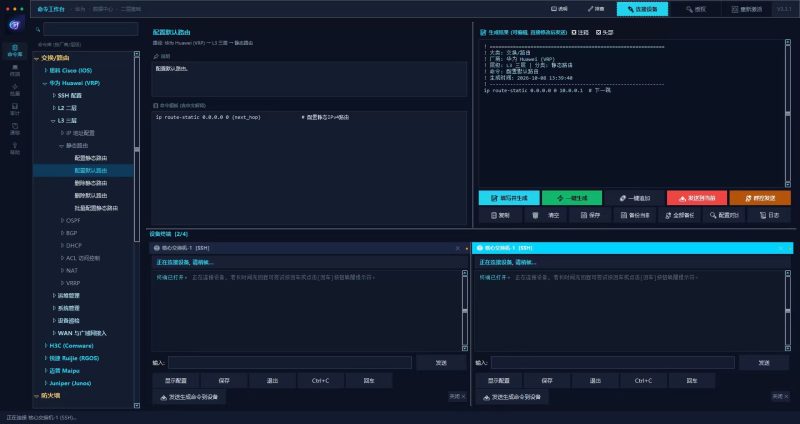Viewport: 800px width, 424px height.
Task: Click the app logo in the sidebar
Action: click(15, 24)
